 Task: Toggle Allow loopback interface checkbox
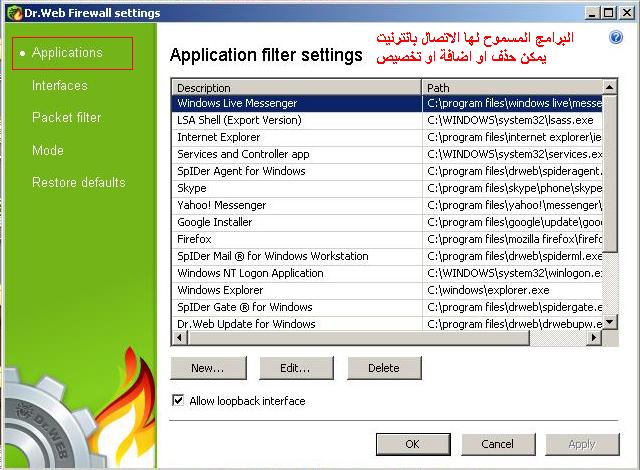tap(178, 400)
